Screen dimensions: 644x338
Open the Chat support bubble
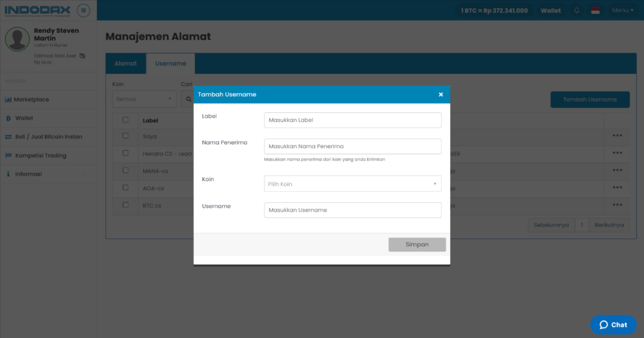pyautogui.click(x=613, y=325)
